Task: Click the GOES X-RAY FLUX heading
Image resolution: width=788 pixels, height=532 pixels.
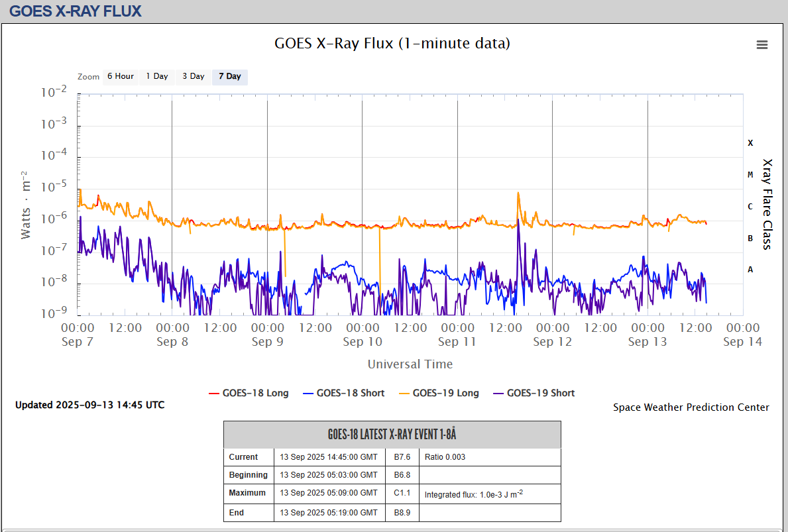Action: click(76, 11)
